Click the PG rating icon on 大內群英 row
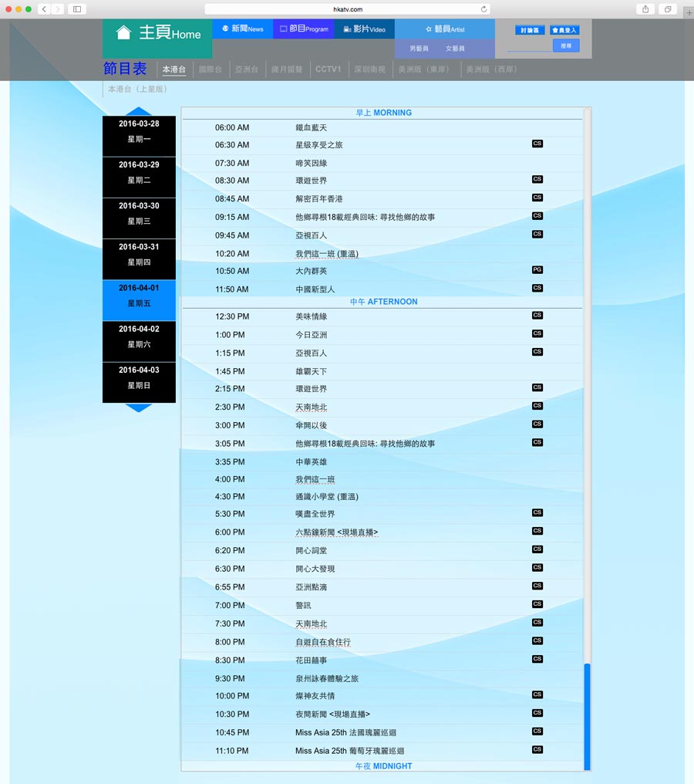 (x=537, y=269)
